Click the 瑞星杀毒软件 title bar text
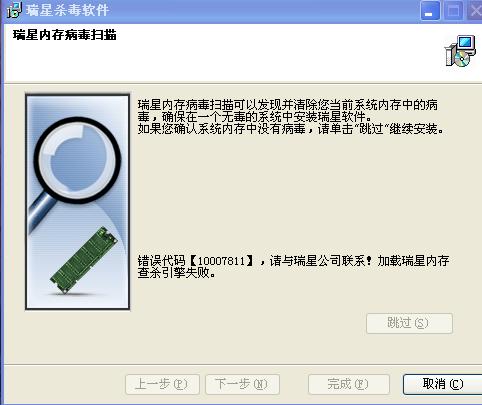The width and height of the screenshot is (482, 405). [68, 10]
